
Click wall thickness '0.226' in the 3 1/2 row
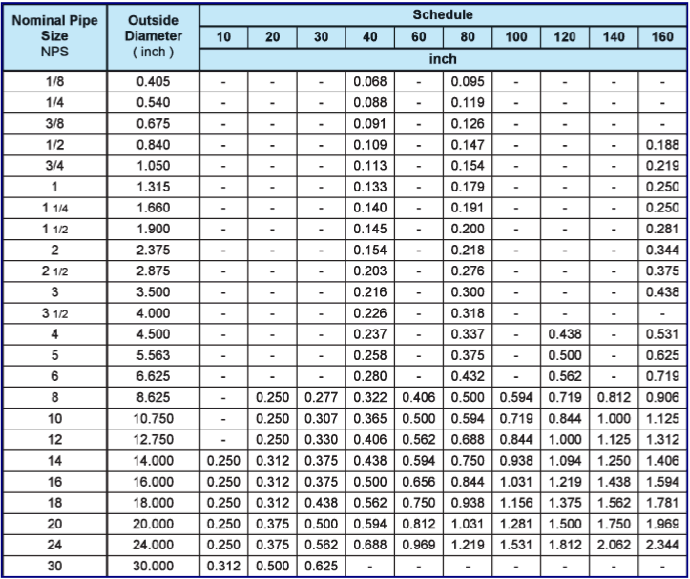[x=370, y=313]
